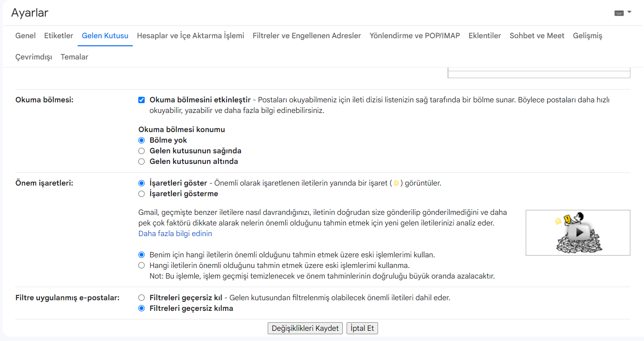Screen dimensions: 644x341
Task: Select eski işlemlerimi kullanma option
Action: tap(142, 266)
